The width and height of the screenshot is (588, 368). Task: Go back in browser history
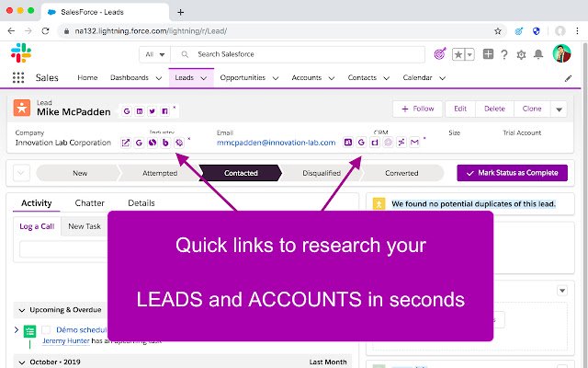pyautogui.click(x=11, y=31)
